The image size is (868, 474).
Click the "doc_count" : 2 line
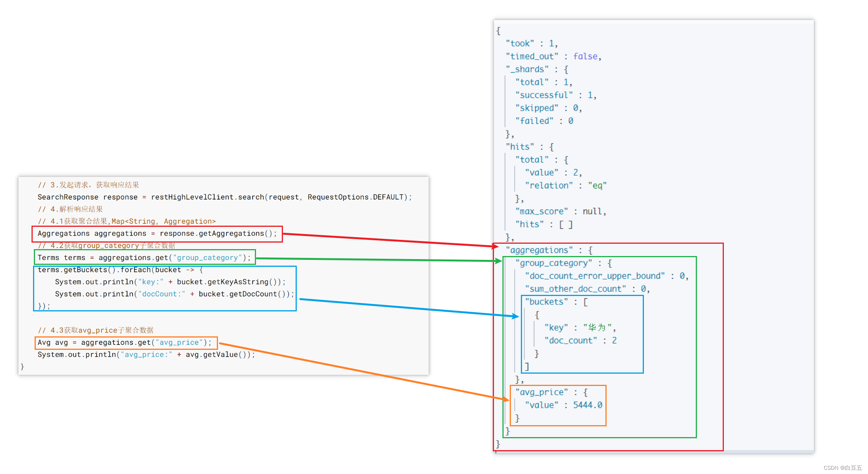click(x=580, y=341)
